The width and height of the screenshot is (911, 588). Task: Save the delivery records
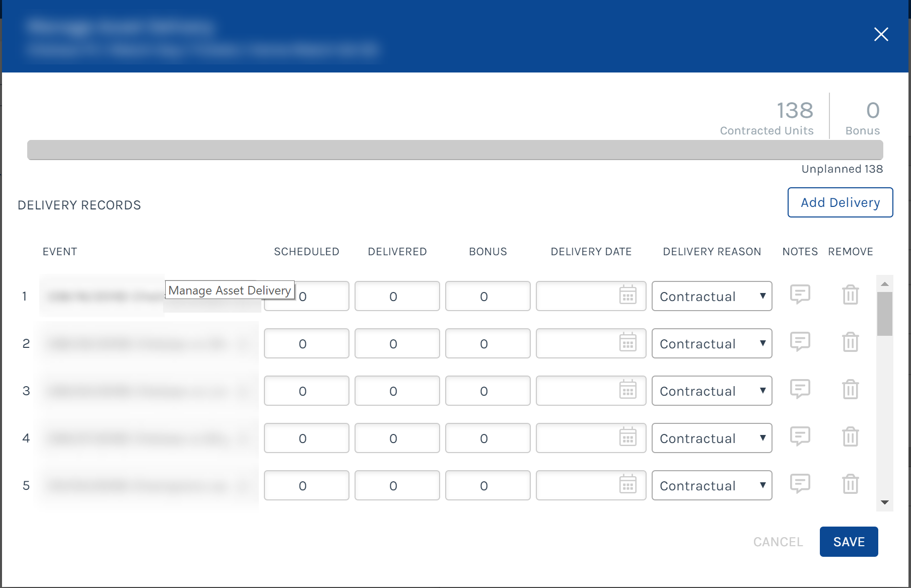849,542
